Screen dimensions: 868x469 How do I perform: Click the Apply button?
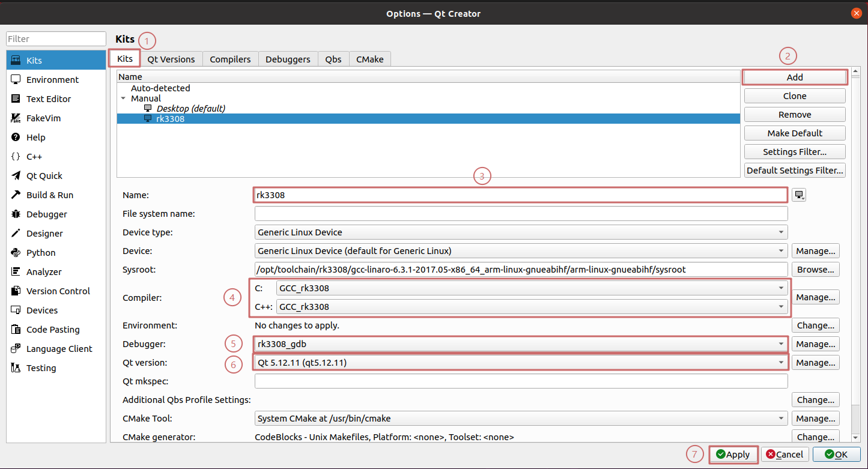pos(732,455)
